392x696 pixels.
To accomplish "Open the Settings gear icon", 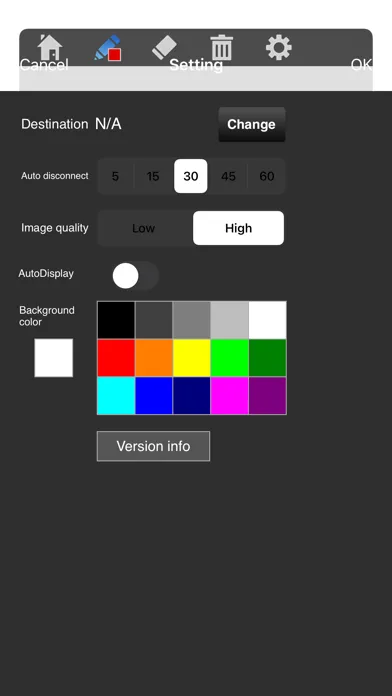I will click(x=279, y=47).
